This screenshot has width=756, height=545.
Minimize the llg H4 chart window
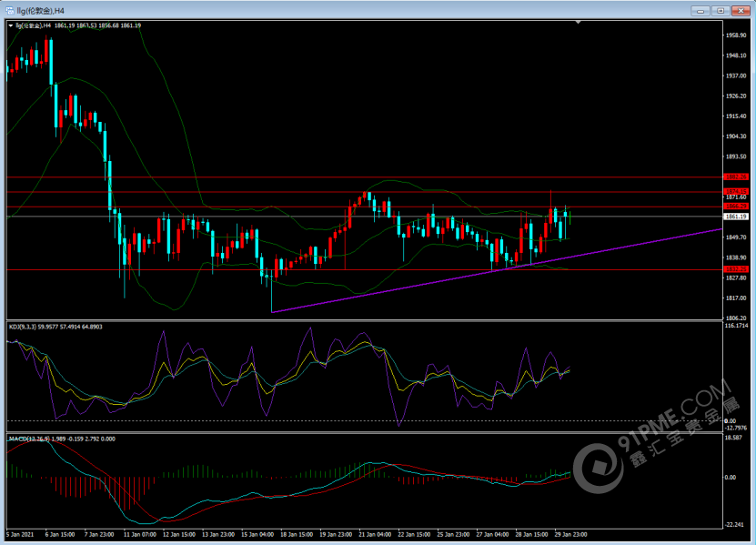(701, 10)
